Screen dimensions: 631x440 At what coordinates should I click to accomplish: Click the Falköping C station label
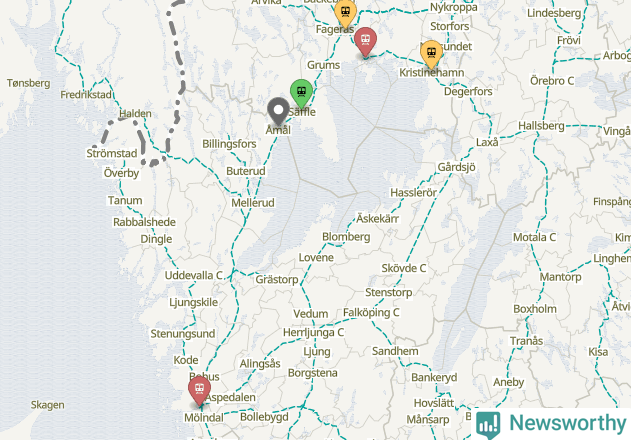point(371,312)
